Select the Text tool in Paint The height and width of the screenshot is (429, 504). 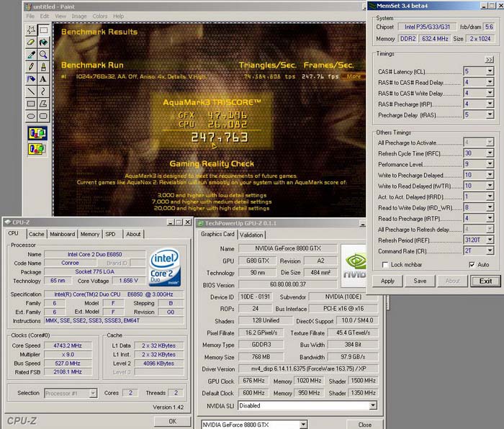click(x=43, y=79)
